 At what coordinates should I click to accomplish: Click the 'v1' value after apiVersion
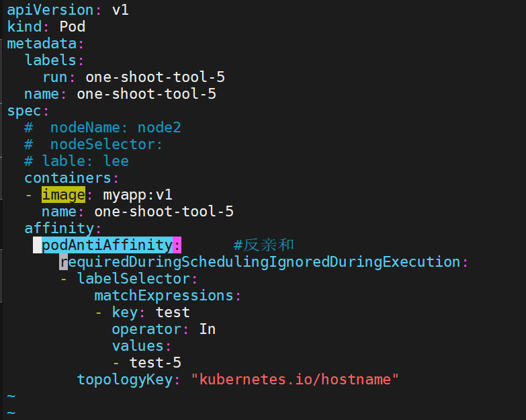pyautogui.click(x=120, y=9)
